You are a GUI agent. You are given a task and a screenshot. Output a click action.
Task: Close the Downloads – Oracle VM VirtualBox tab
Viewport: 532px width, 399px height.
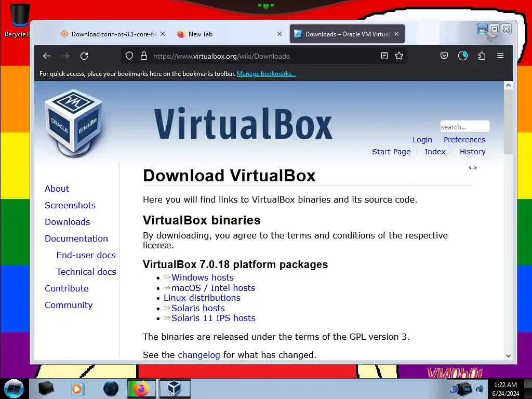[396, 34]
